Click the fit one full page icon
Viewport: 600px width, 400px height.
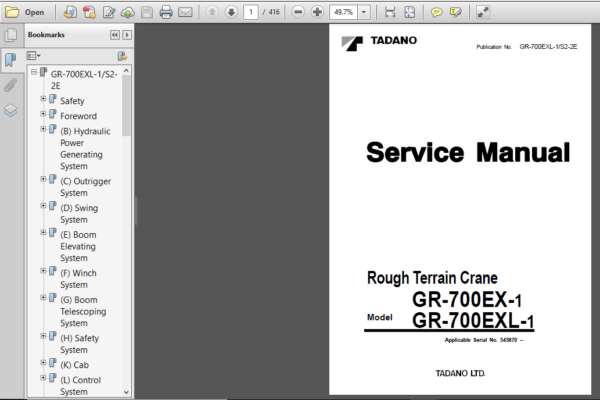click(x=409, y=12)
